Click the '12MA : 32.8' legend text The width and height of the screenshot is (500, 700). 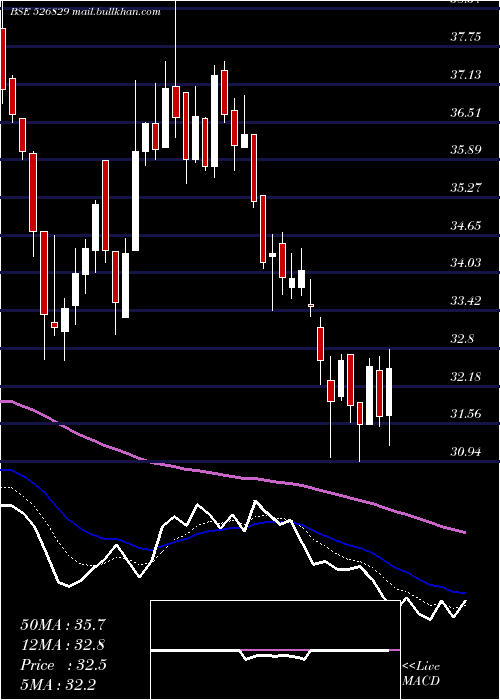tap(63, 645)
